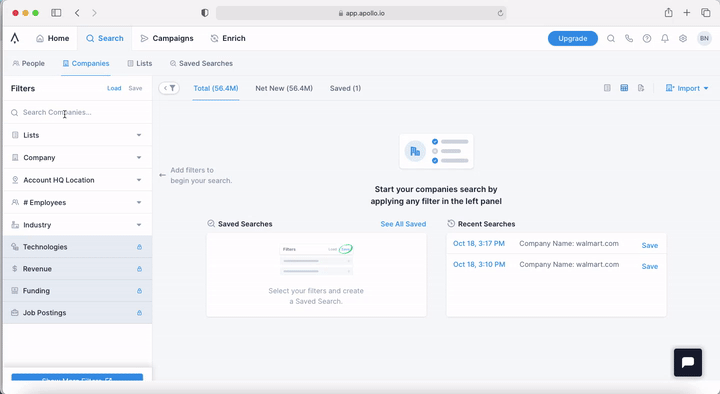Click the Apollo logo icon
The width and height of the screenshot is (720, 394).
[x=15, y=38]
